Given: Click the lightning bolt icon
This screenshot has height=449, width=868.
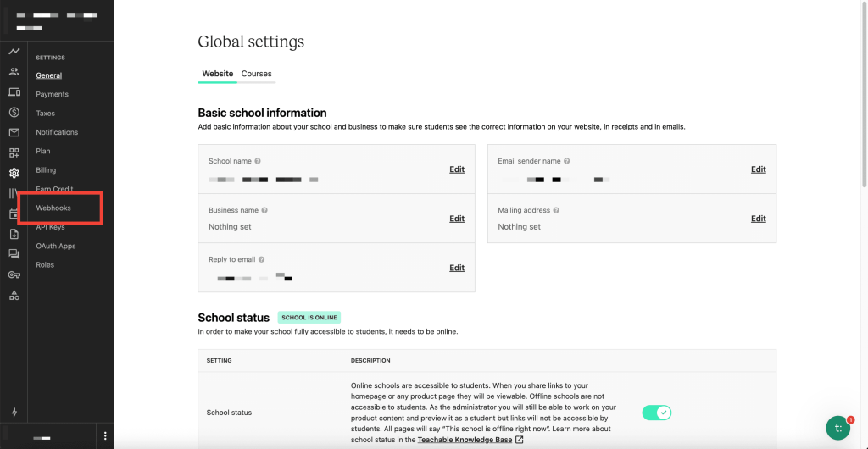Looking at the screenshot, I should point(14,413).
